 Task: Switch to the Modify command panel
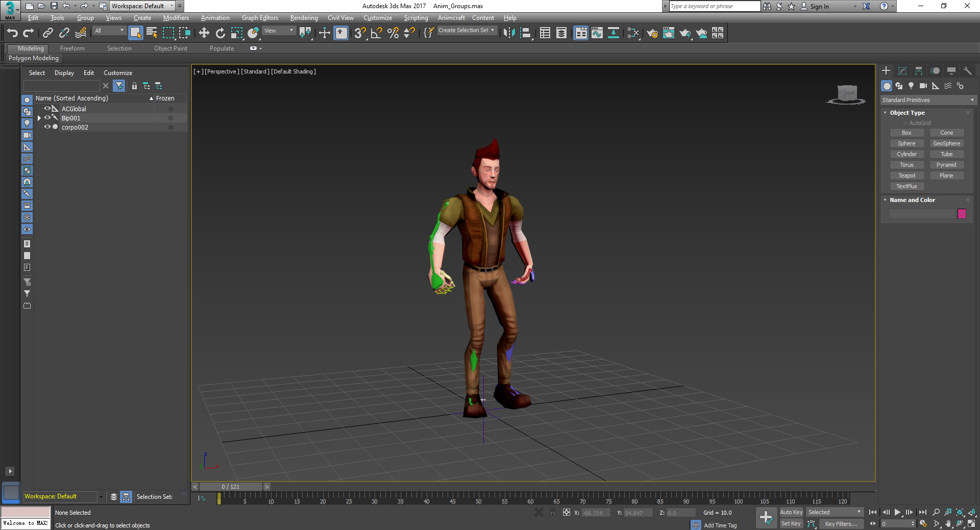(x=902, y=71)
